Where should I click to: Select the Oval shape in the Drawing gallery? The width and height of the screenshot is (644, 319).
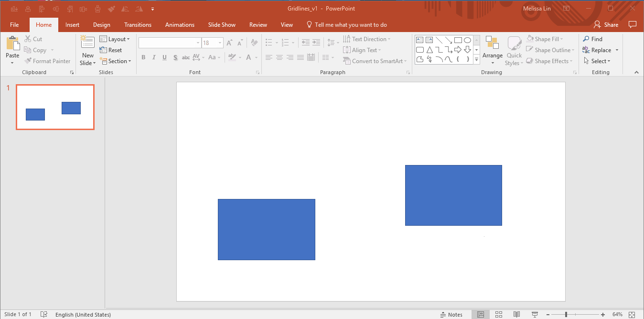point(467,40)
